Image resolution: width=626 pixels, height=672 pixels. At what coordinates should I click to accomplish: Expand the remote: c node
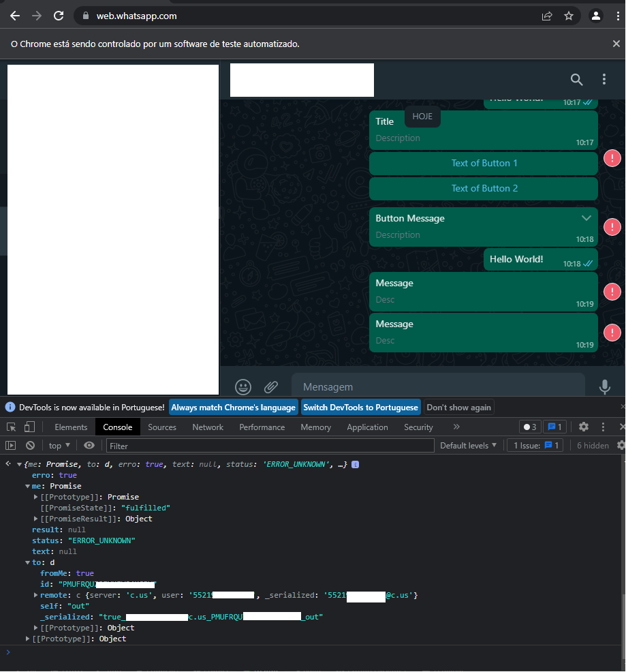[36, 595]
